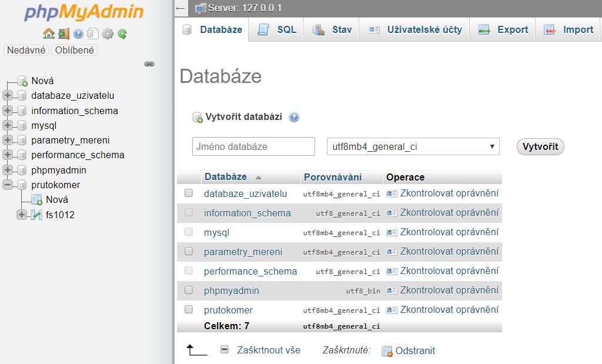This screenshot has height=364, width=602.
Task: Click the link chain icon in sidebar
Action: point(149,64)
